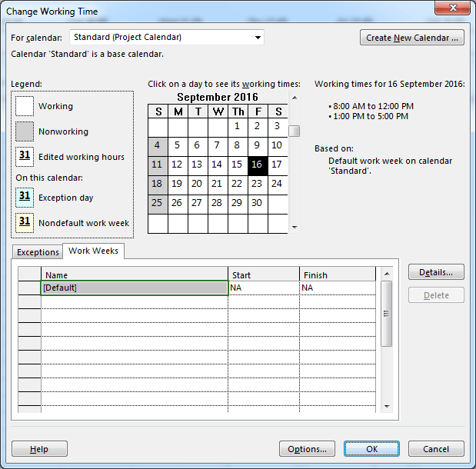Select September 16 in the calendar
476x469 pixels.
[x=257, y=165]
